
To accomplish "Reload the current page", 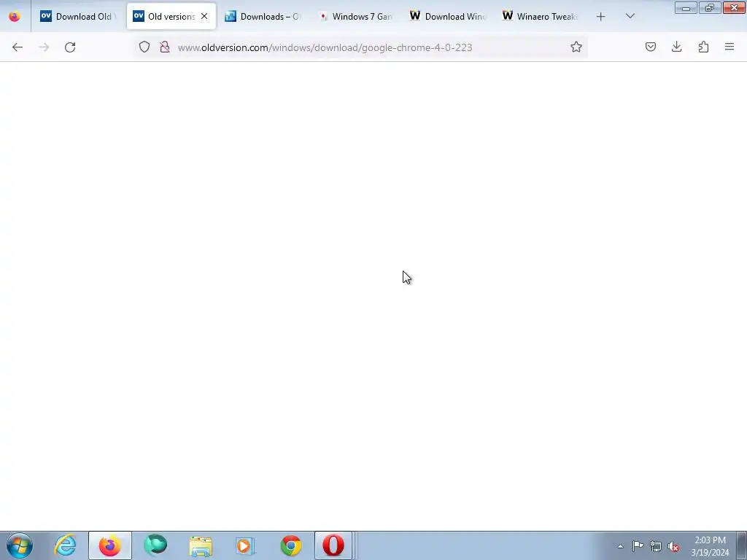I will click(x=70, y=47).
